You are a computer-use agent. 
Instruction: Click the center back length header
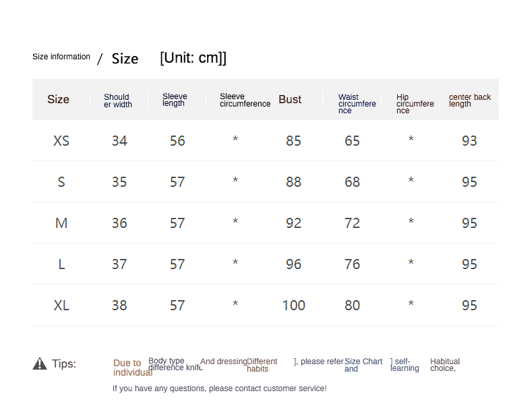[469, 100]
